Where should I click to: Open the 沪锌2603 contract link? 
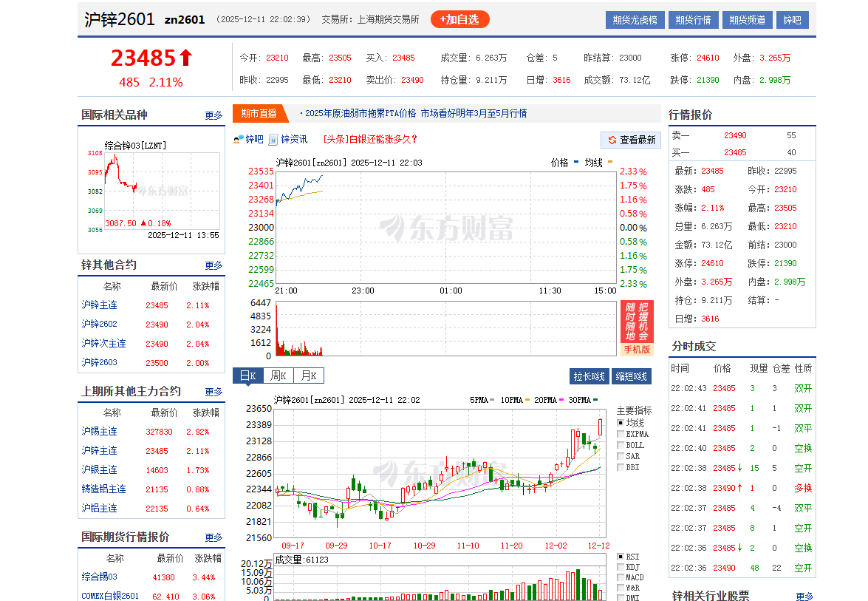tap(100, 362)
